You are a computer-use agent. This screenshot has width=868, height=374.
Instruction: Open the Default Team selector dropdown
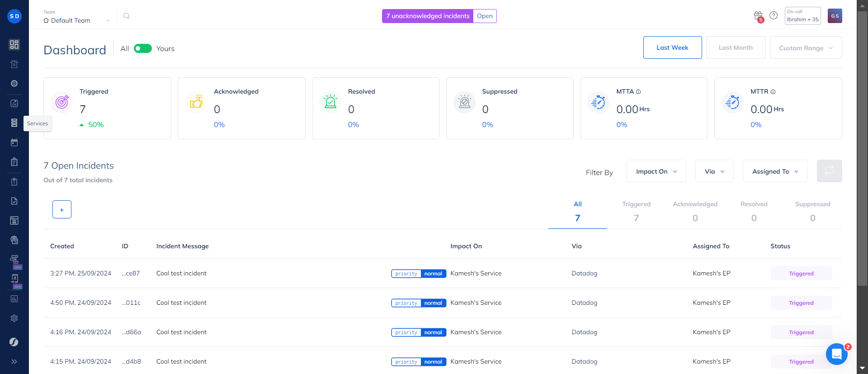(x=76, y=20)
